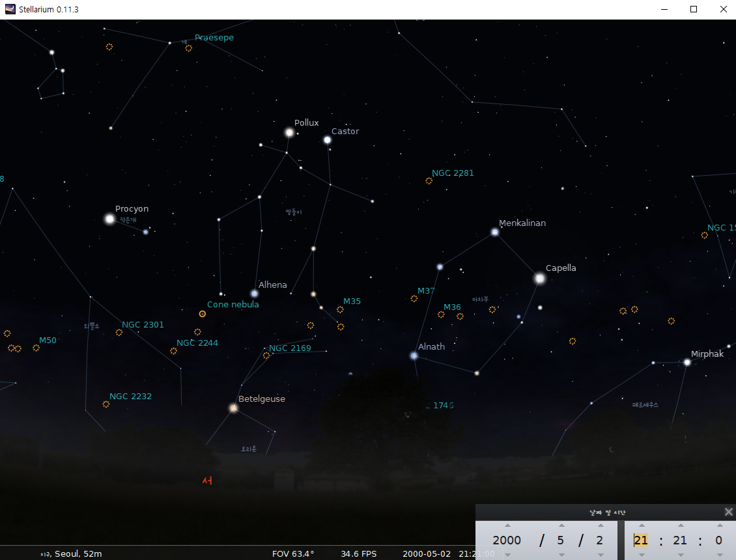The height and width of the screenshot is (560, 736).
Task: Decrease the year with down arrow
Action: point(507,555)
